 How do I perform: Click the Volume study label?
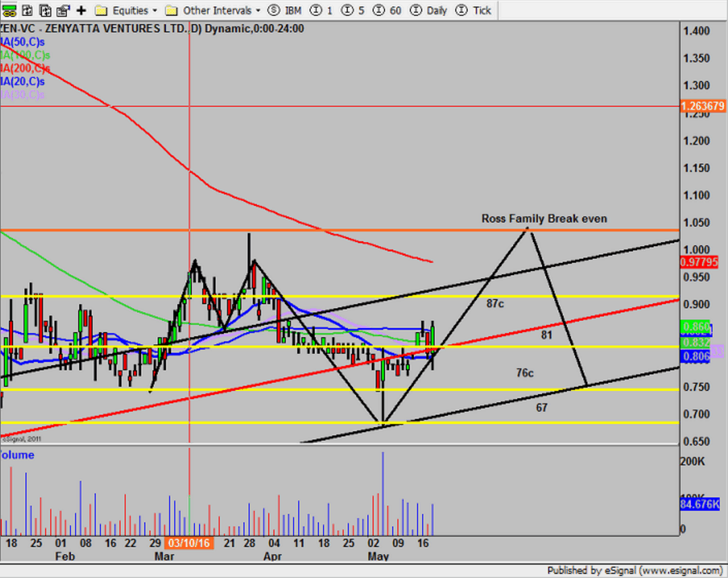pos(17,455)
